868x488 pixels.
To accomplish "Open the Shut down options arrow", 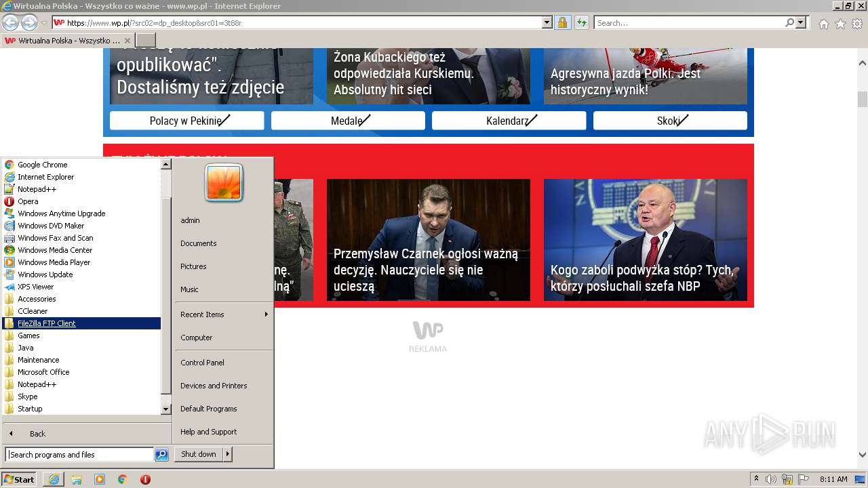I will click(227, 454).
